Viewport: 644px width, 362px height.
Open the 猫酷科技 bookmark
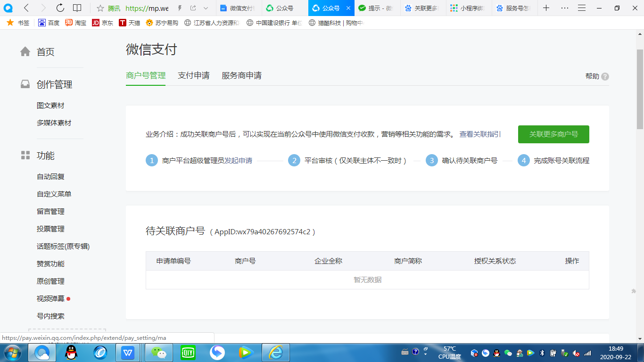pos(336,23)
